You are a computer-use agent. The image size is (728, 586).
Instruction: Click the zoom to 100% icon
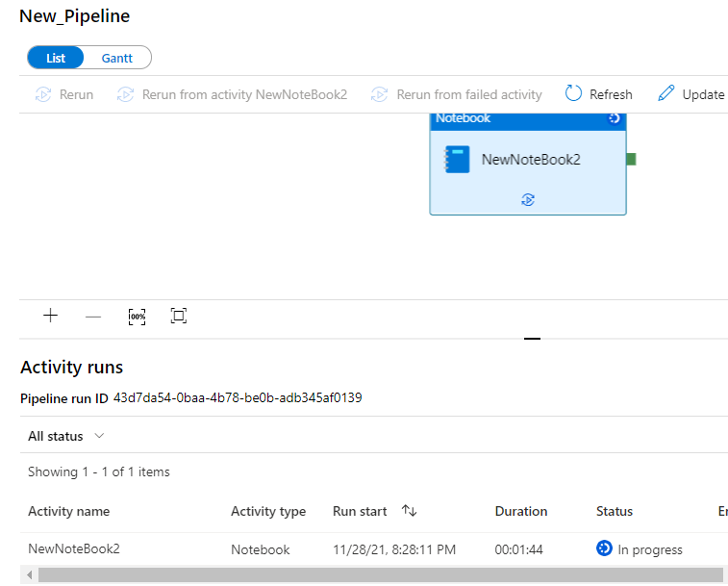(137, 316)
